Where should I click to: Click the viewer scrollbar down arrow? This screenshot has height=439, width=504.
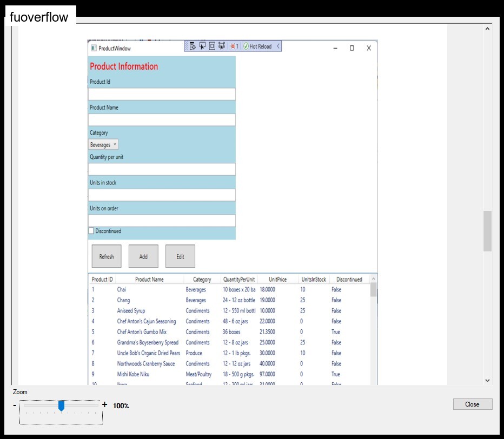point(488,380)
